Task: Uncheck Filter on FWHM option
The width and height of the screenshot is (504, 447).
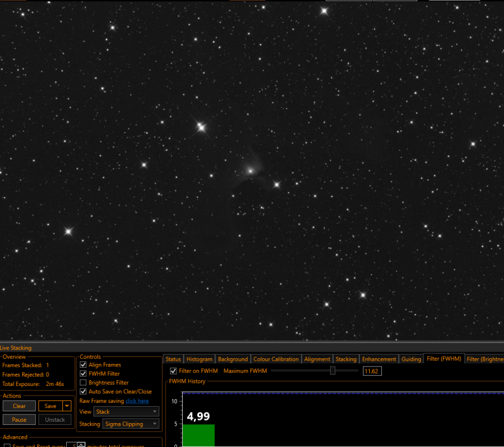Action: point(173,371)
